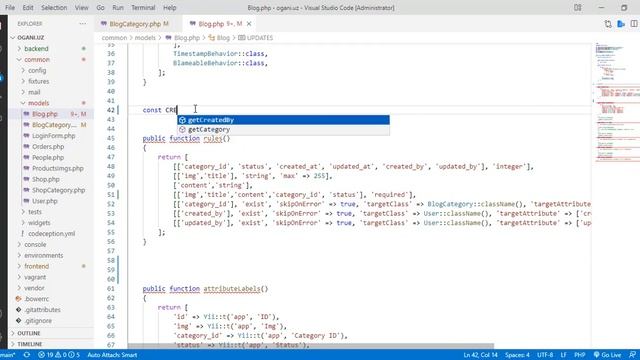
Task: Click the customize layout icon in title bar
Action: pyautogui.click(x=578, y=8)
